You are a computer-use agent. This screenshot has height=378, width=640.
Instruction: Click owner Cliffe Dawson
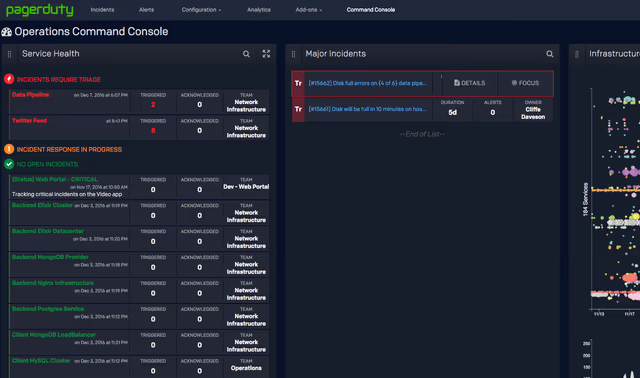(533, 113)
